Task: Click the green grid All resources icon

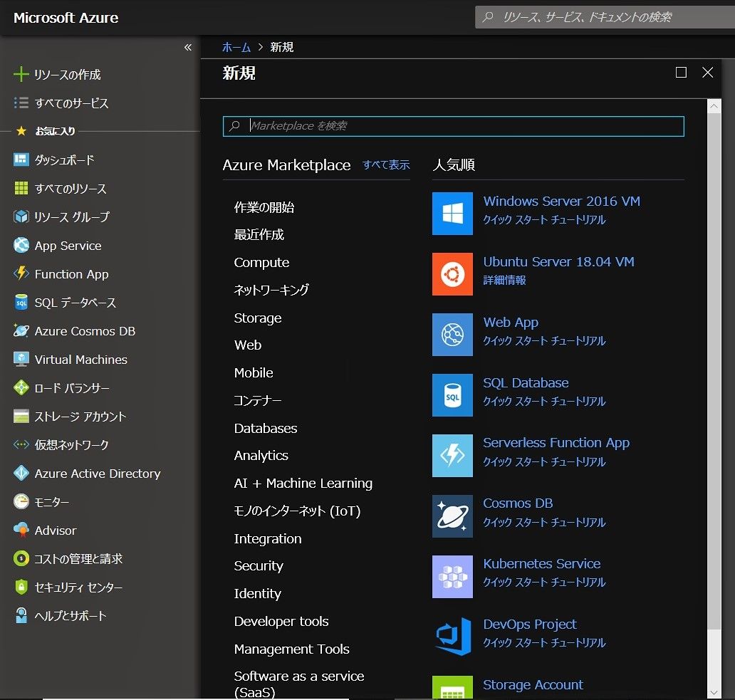Action: pos(21,188)
